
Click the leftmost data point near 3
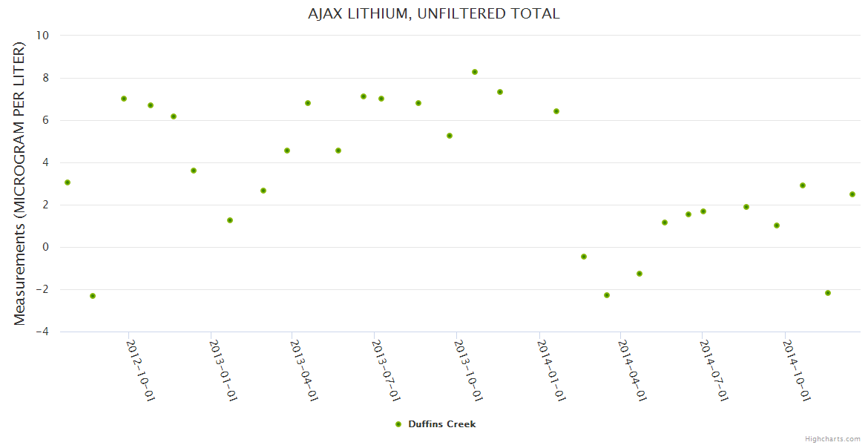[68, 182]
